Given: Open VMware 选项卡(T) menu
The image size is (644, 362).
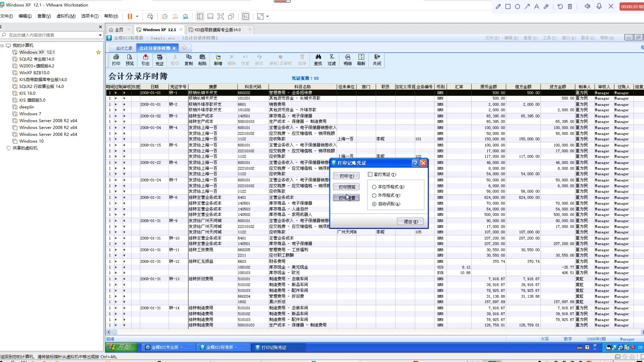Looking at the screenshot, I should point(90,16).
